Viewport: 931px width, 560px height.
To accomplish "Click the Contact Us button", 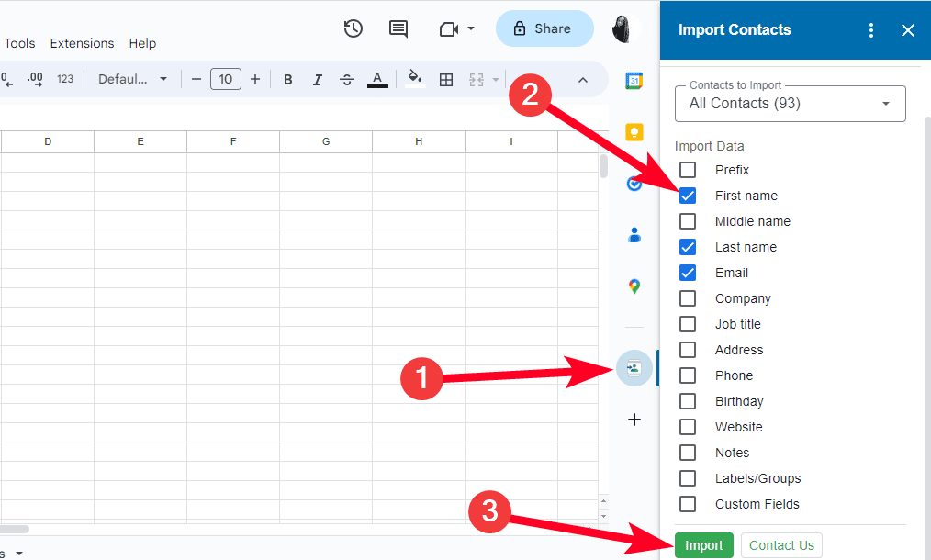I will 781,545.
